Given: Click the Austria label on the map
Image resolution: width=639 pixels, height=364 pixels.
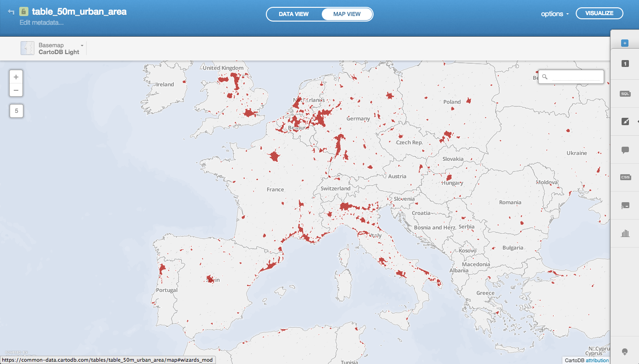Looking at the screenshot, I should tap(397, 176).
